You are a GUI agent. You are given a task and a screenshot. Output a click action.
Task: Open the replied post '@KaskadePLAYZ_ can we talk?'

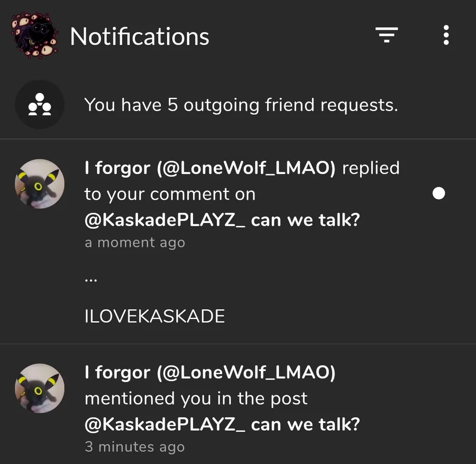[222, 220]
